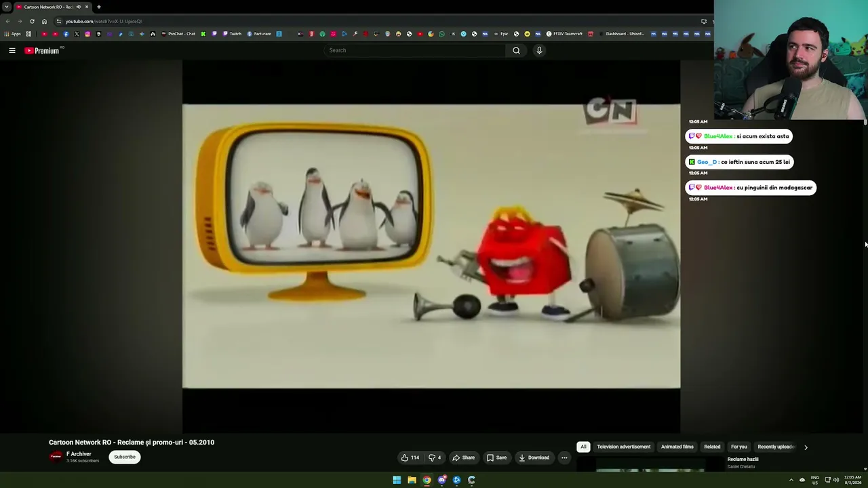The image size is (868, 488).
Task: Switch to Chrome in the taskbar
Action: (427, 480)
